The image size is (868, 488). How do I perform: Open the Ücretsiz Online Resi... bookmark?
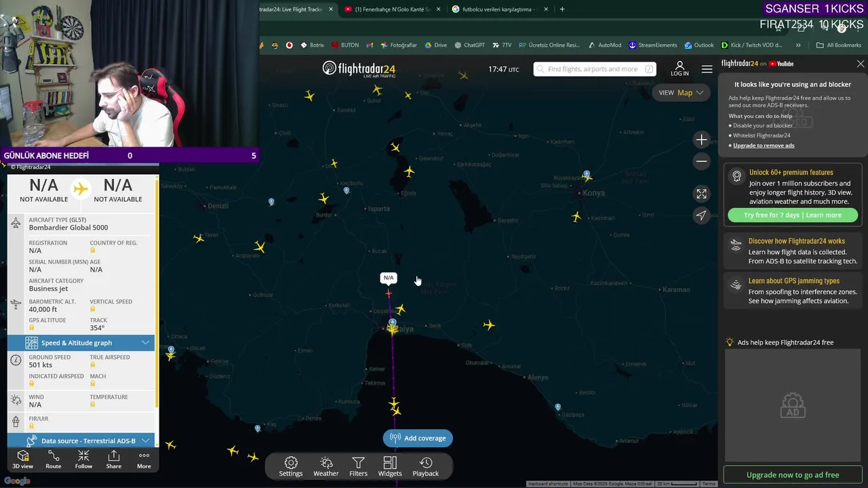tap(549, 45)
